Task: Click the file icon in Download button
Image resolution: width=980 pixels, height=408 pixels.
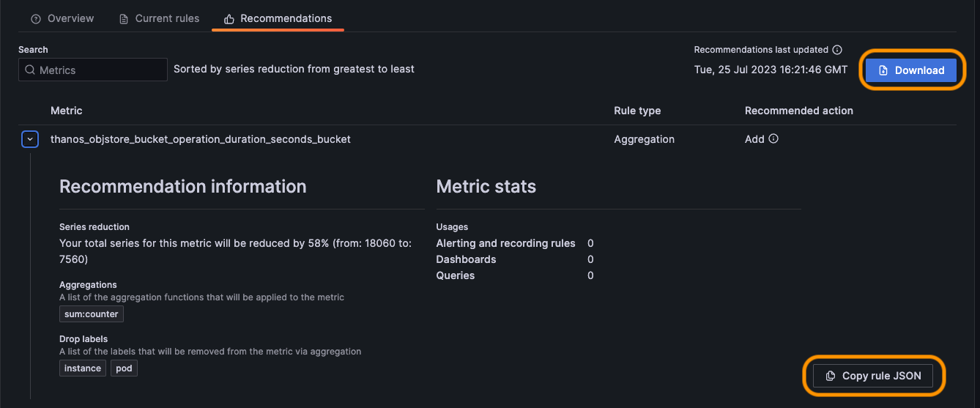Action: coord(883,70)
